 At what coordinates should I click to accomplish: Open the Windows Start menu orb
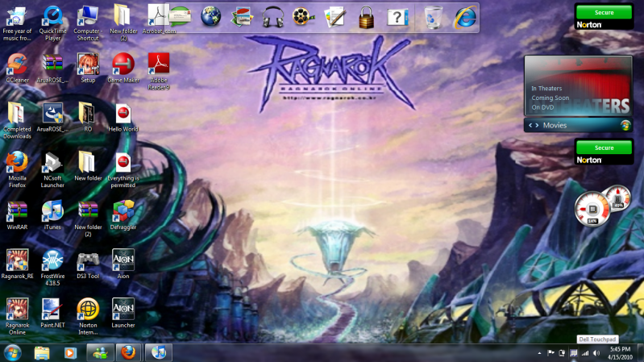[x=13, y=352]
